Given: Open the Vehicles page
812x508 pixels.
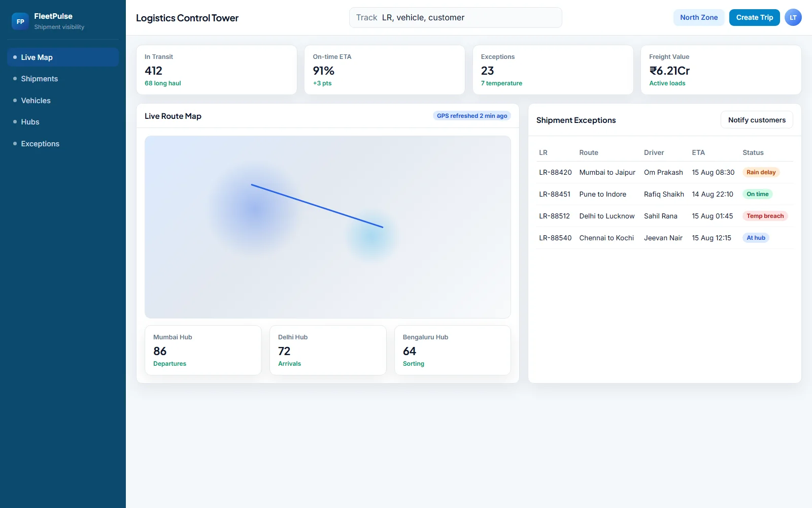Looking at the screenshot, I should pos(63,101).
